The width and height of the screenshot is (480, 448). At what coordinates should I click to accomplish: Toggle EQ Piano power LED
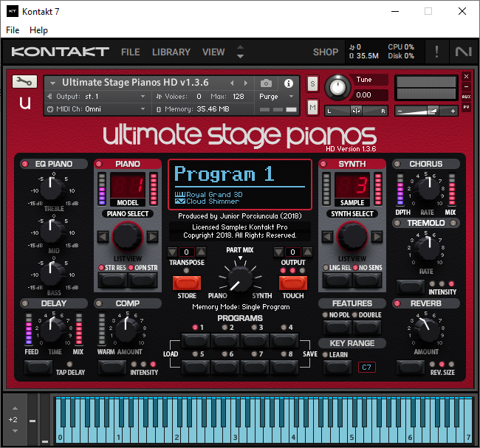25,164
